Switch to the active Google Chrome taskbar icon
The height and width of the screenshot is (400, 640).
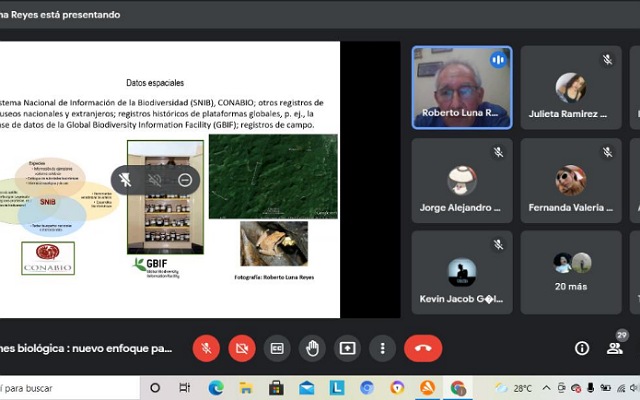[458, 388]
